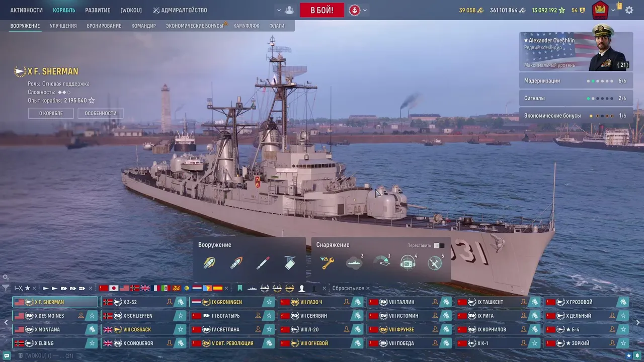This screenshot has height=362, width=644.
Task: Expand the Модернизации section
Action: tap(576, 81)
